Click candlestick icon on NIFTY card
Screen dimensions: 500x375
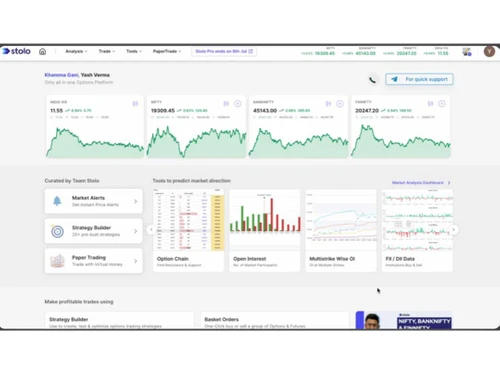(226, 104)
